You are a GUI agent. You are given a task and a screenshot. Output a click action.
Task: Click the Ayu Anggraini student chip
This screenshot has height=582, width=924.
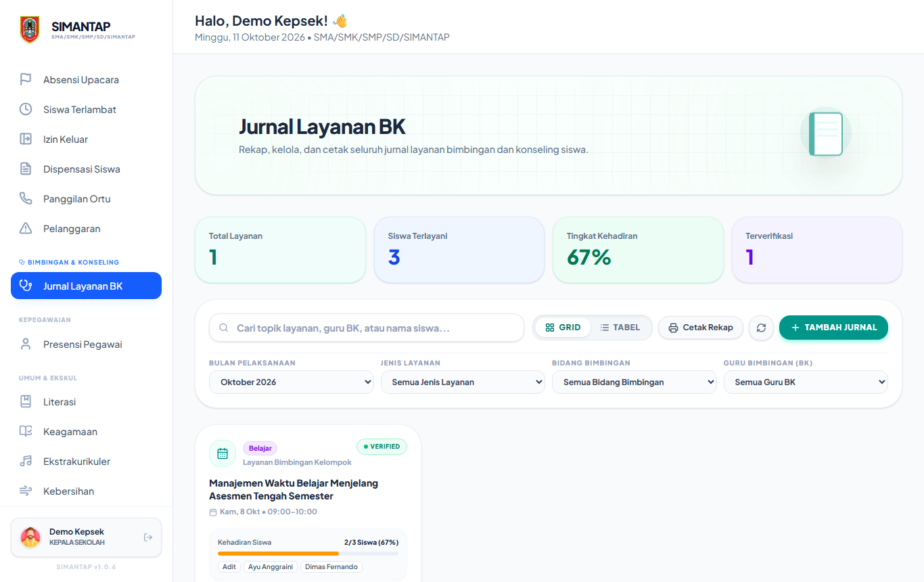[x=271, y=566]
